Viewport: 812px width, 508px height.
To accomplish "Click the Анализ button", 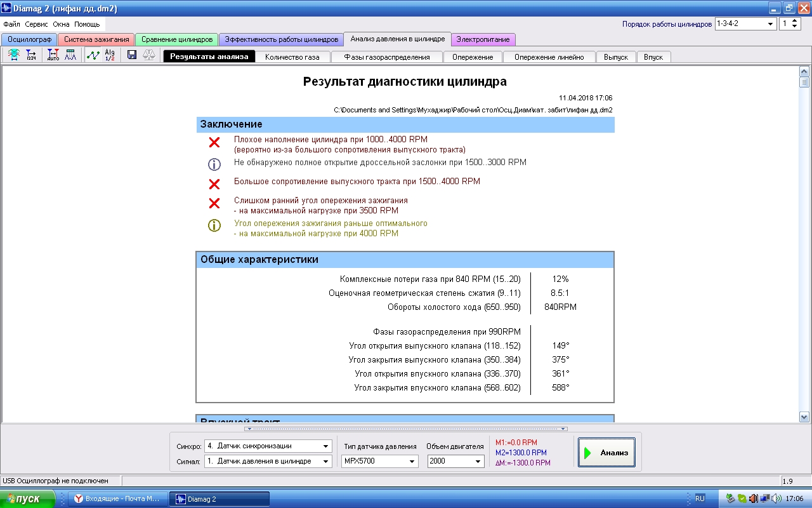I will (x=606, y=452).
